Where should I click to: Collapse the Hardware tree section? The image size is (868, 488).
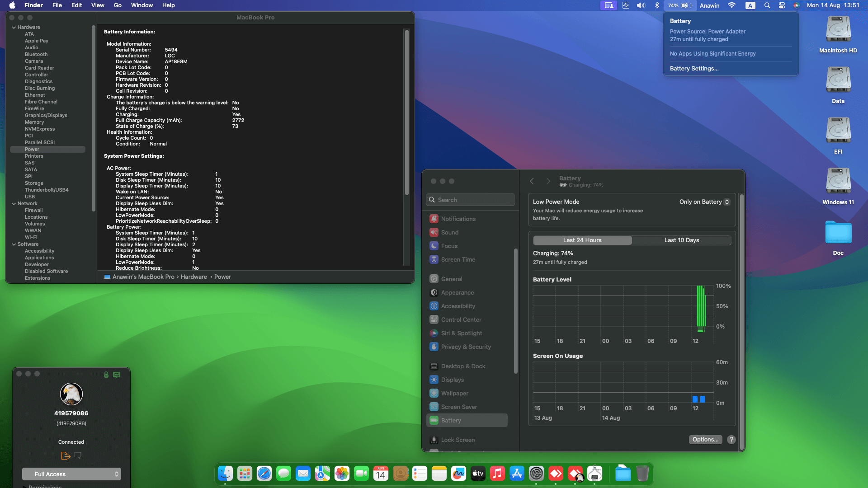14,28
